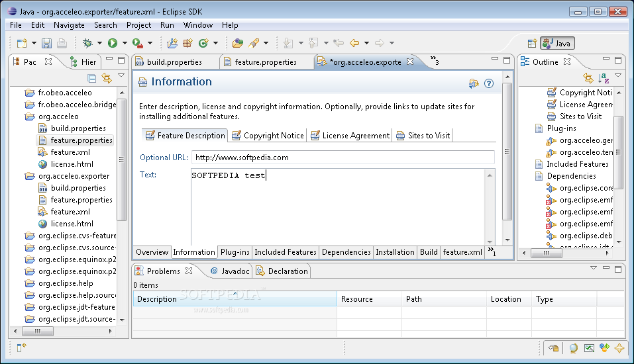Open the Run button dropdown arrow
Viewport: 634px width, 364px height.
click(x=125, y=43)
